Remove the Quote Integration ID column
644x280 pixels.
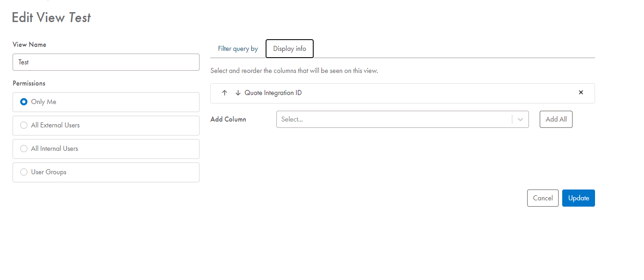[581, 92]
